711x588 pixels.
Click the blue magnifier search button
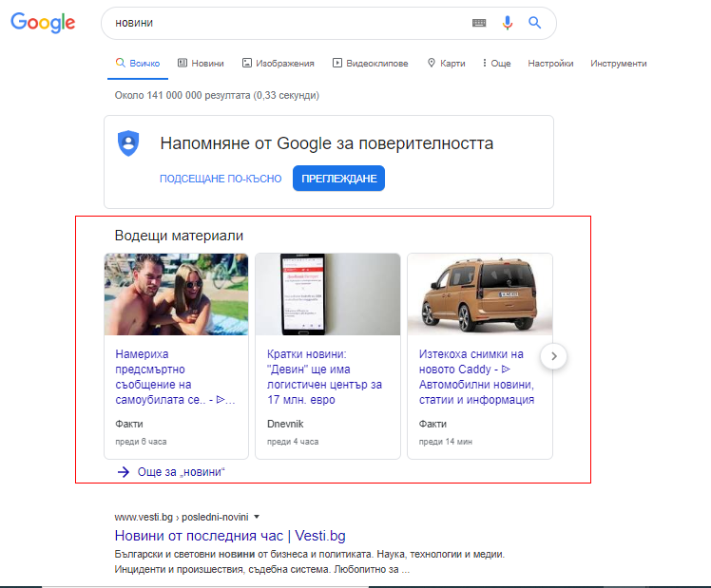click(x=534, y=22)
